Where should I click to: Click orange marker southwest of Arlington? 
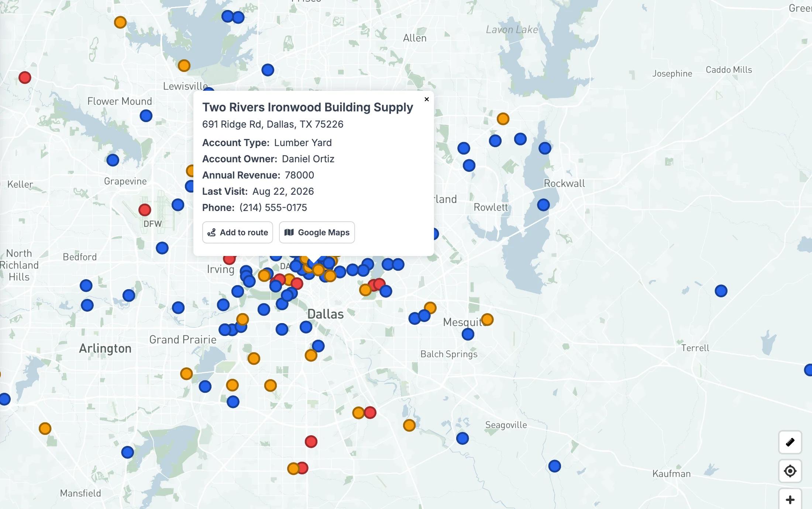45,429
